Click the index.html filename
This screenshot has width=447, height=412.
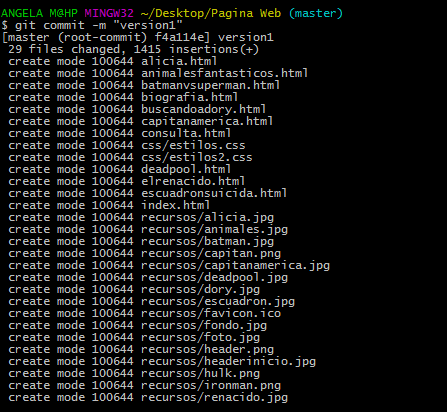[x=175, y=205]
